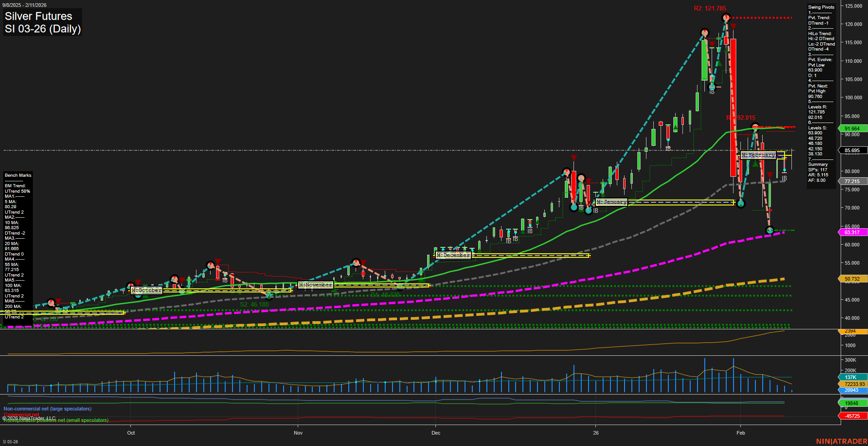The height and width of the screenshot is (446, 868).
Task: Select the Non-commercial net legend label
Action: [x=47, y=409]
